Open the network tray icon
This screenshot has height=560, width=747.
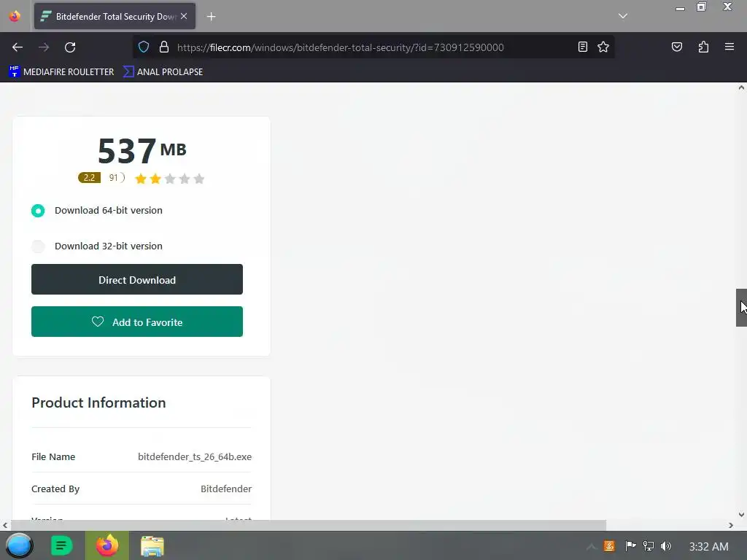pyautogui.click(x=649, y=546)
